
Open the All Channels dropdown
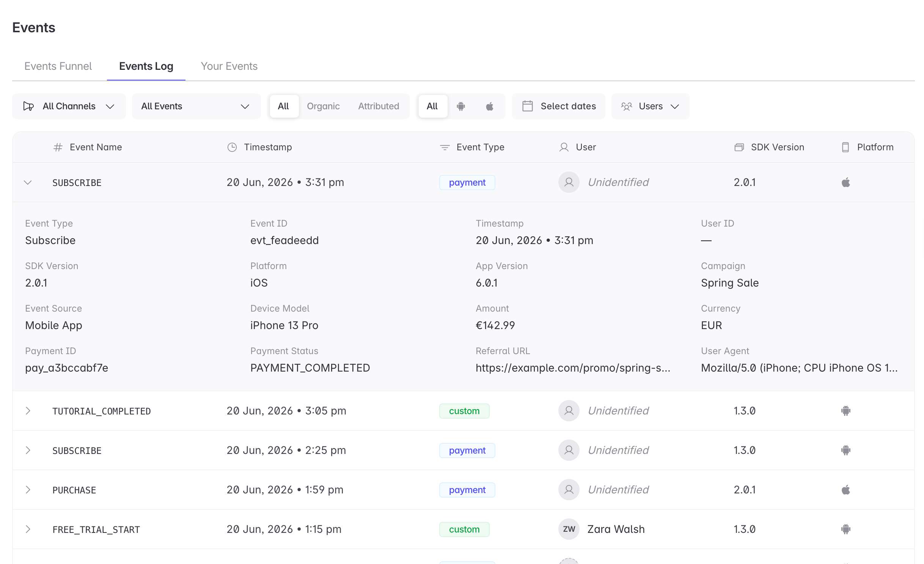[x=69, y=106]
